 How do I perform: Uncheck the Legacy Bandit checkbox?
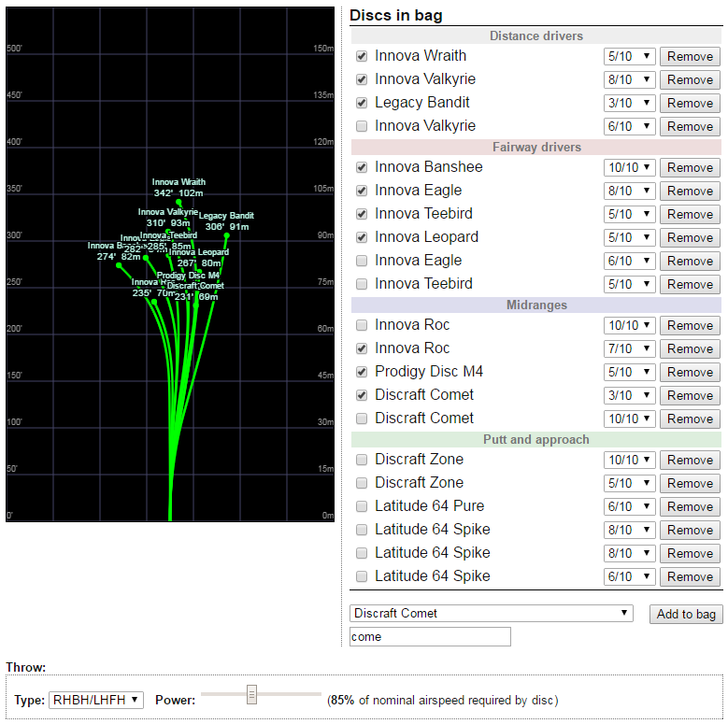tap(362, 103)
